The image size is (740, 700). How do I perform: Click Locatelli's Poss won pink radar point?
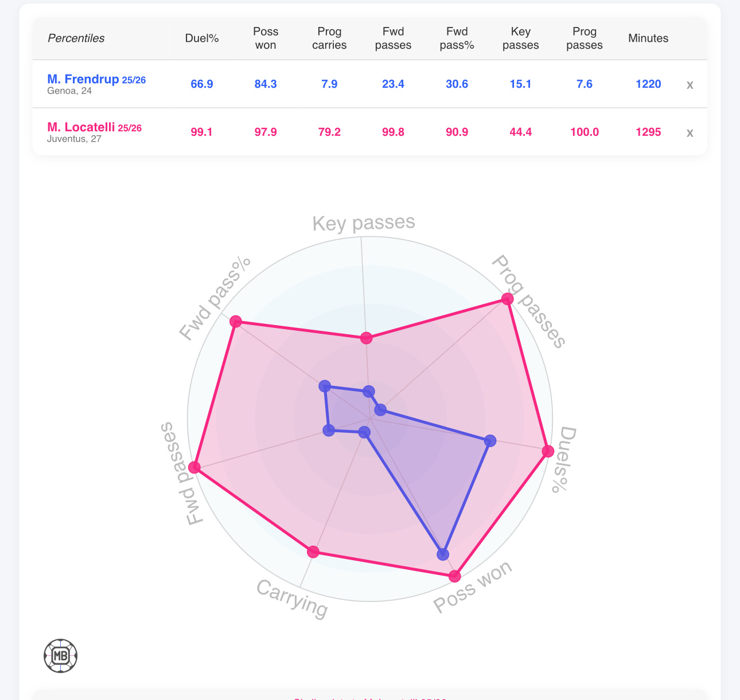(455, 576)
